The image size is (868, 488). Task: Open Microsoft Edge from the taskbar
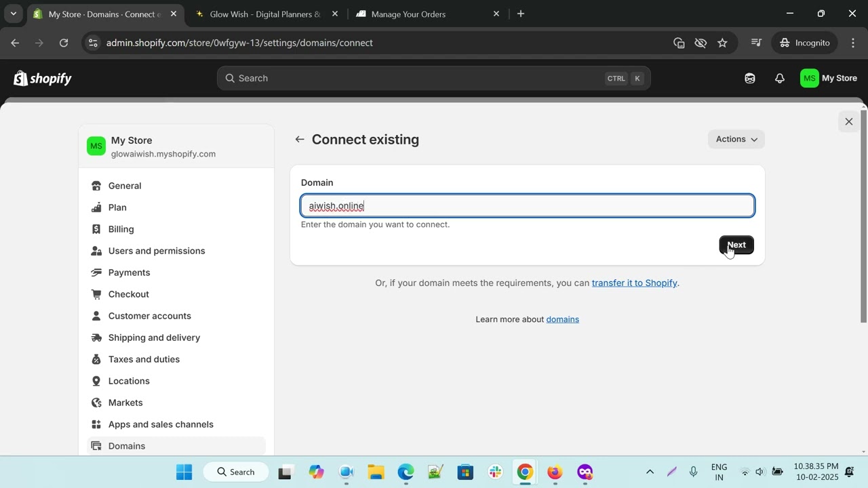click(406, 472)
